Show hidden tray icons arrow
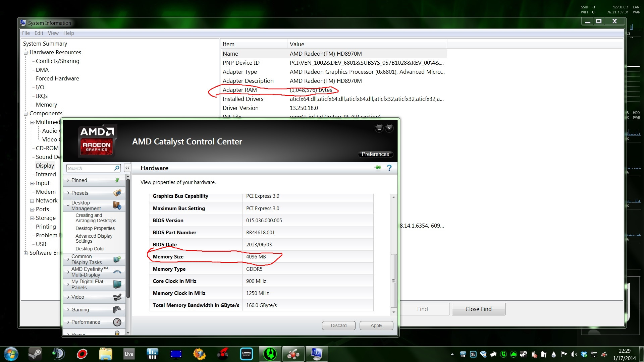Viewport: 644px width, 362px height. (452, 354)
